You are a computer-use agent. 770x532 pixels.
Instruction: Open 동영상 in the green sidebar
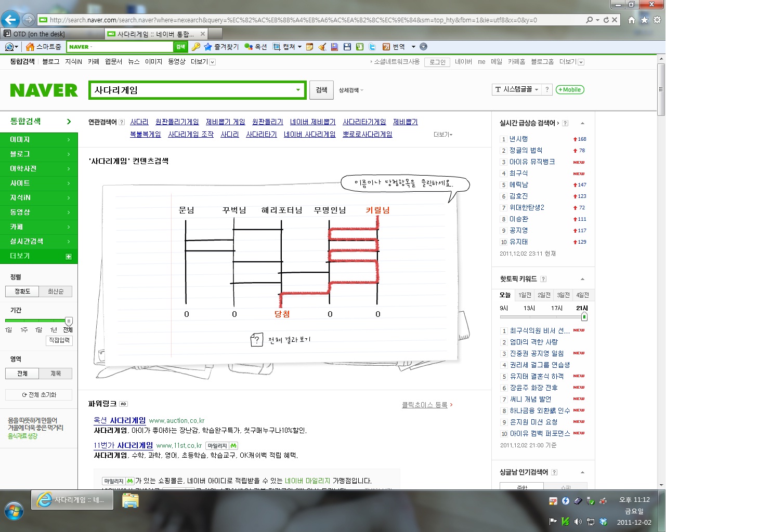coord(39,212)
